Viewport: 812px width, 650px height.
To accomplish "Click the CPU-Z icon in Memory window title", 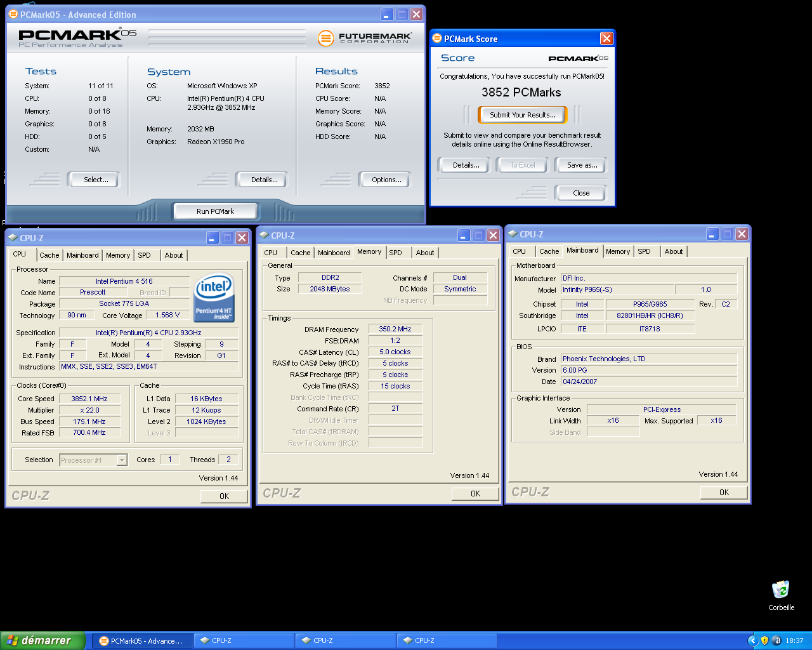I will pyautogui.click(x=264, y=235).
